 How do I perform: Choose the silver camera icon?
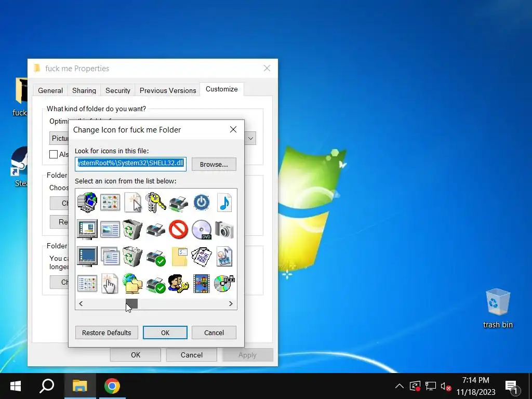coord(224,230)
